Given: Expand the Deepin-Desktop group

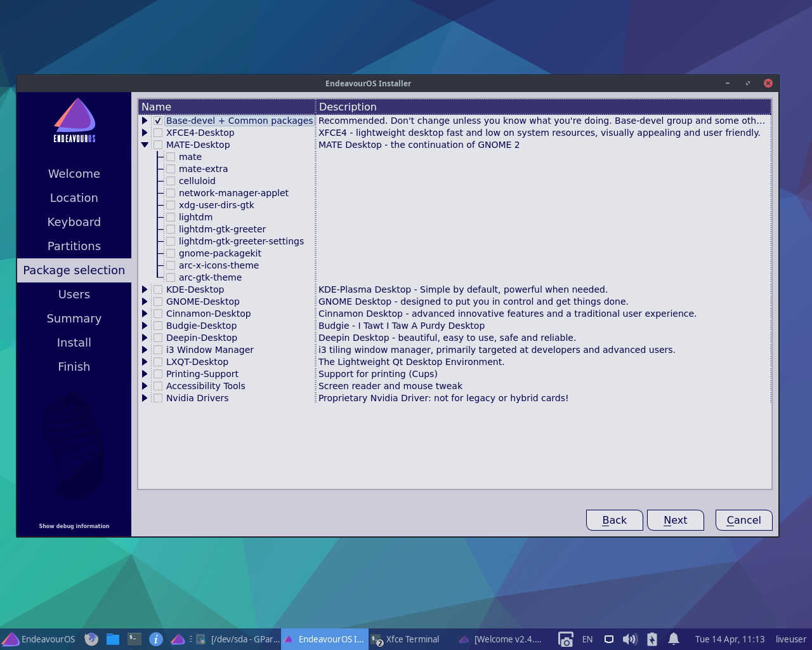Looking at the screenshot, I should (145, 338).
